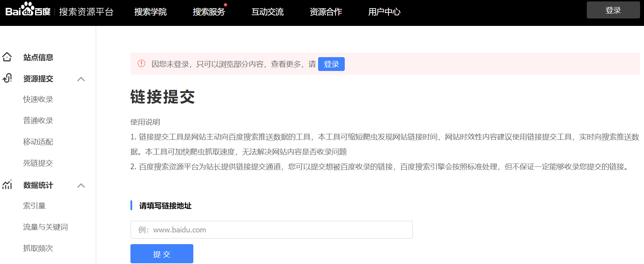Viewport: 644px width, 264px height.
Task: Collapse the 数据统计 section chevron
Action: (x=81, y=185)
